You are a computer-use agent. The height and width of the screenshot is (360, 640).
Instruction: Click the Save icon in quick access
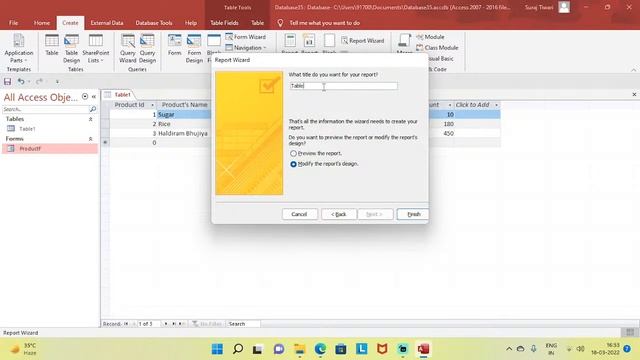pyautogui.click(x=7, y=82)
